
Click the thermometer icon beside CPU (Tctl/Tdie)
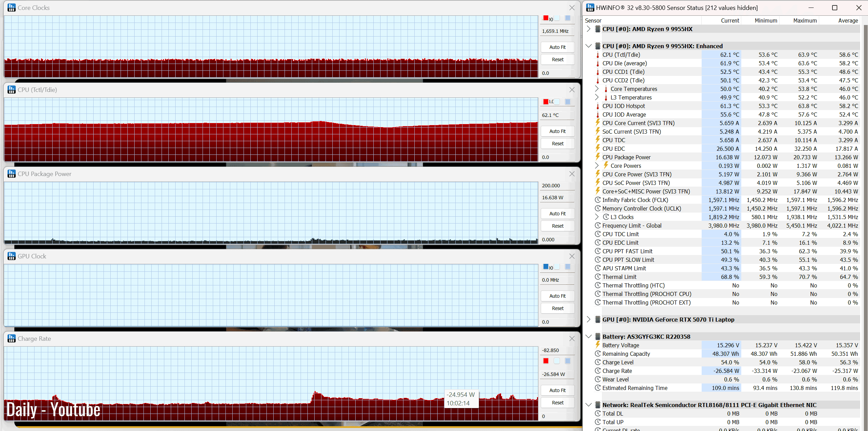coord(597,55)
